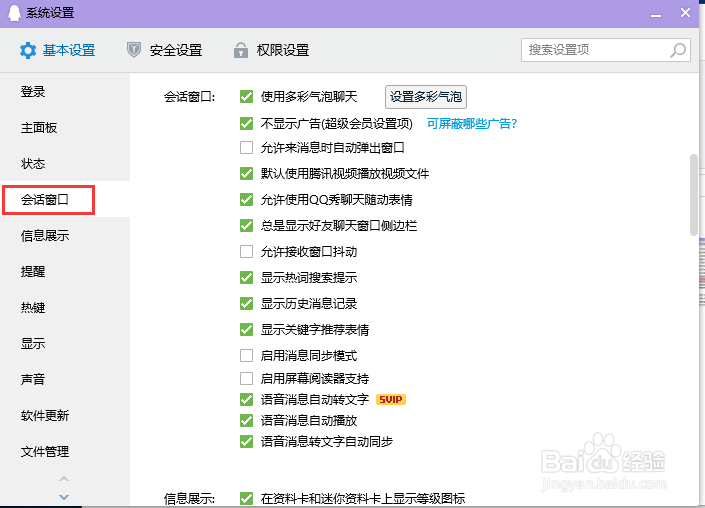Open the 状态 settings section
Viewport: 705px width, 508px height.
pyautogui.click(x=33, y=164)
